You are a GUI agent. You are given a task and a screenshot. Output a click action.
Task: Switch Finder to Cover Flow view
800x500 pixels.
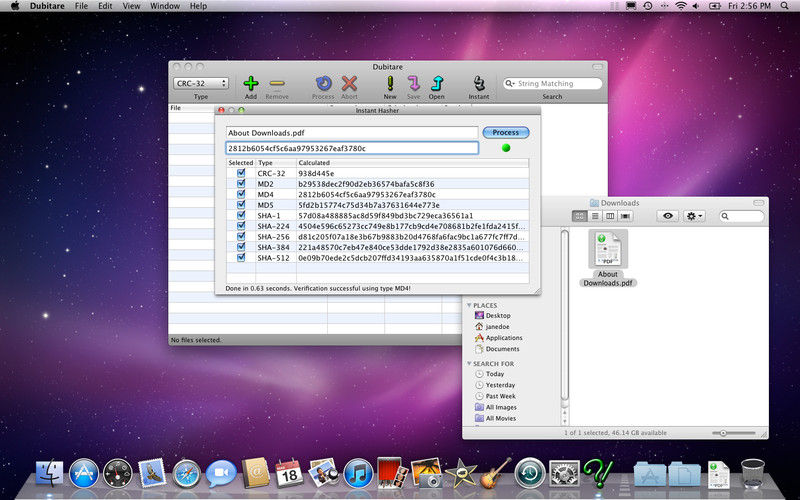(625, 216)
